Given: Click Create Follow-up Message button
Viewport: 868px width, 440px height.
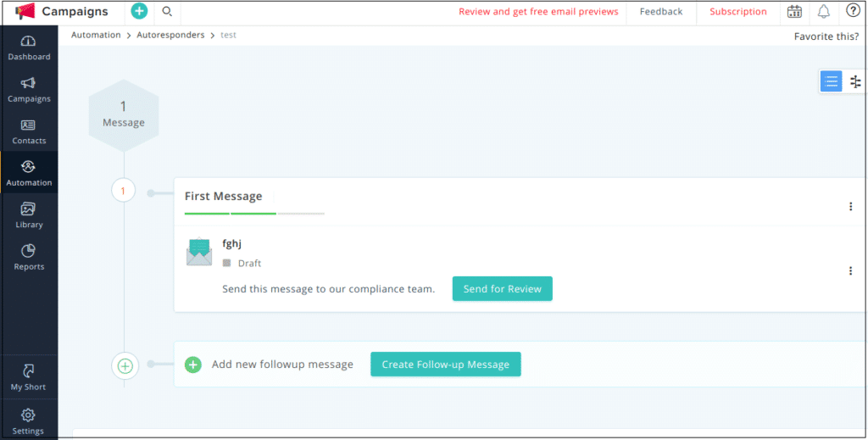Looking at the screenshot, I should pos(446,365).
